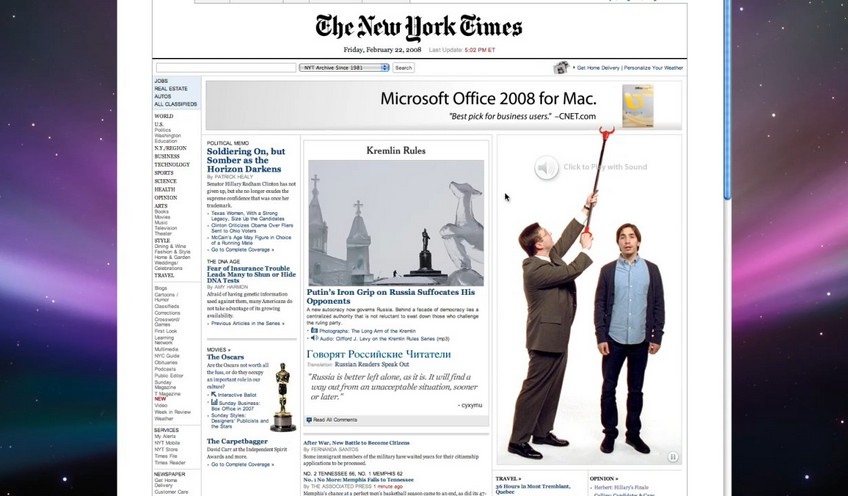
Task: Open the TECHNOLOGY section in sidebar
Action: (x=172, y=164)
